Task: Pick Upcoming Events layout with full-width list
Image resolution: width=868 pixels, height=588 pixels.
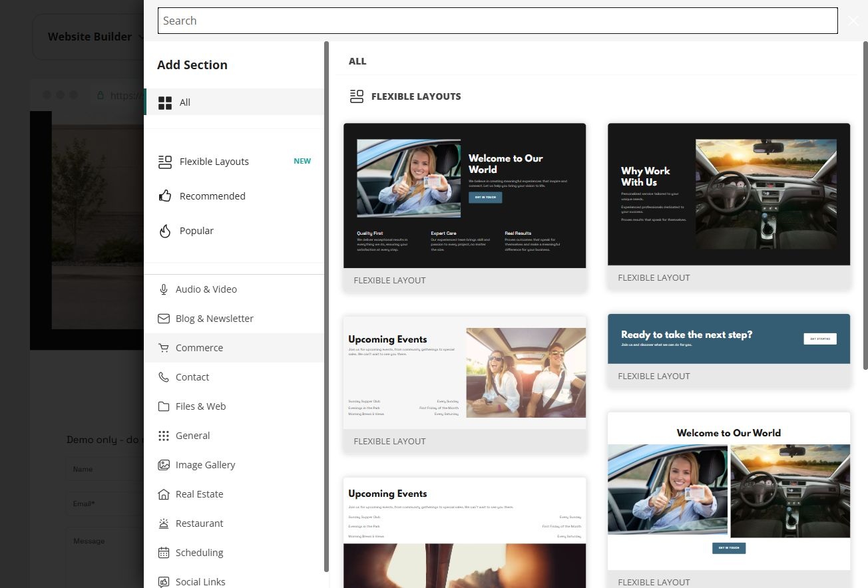Action: (465, 532)
